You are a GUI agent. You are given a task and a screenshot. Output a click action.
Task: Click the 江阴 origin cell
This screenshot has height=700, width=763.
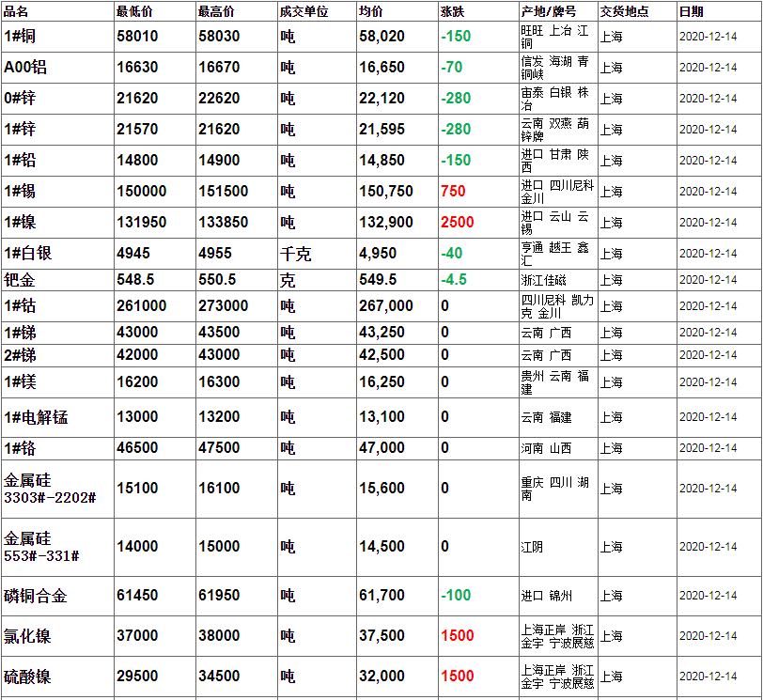tap(532, 547)
